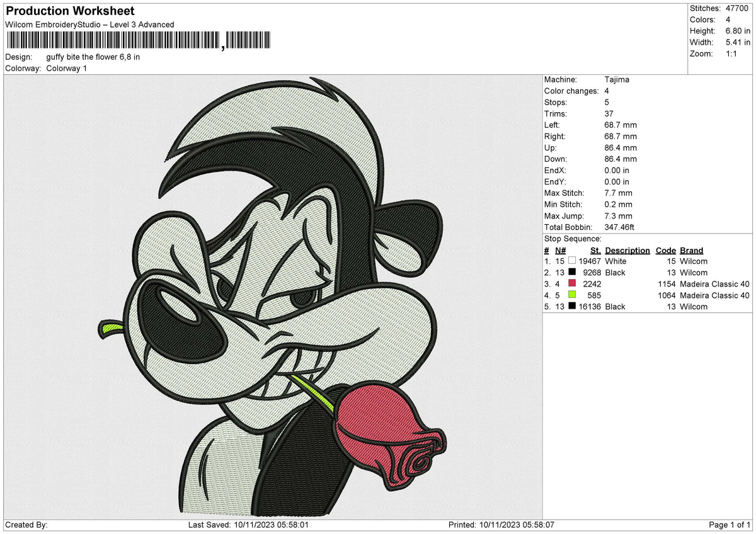Click the 'Stop Sequence:' heading

pos(573,239)
